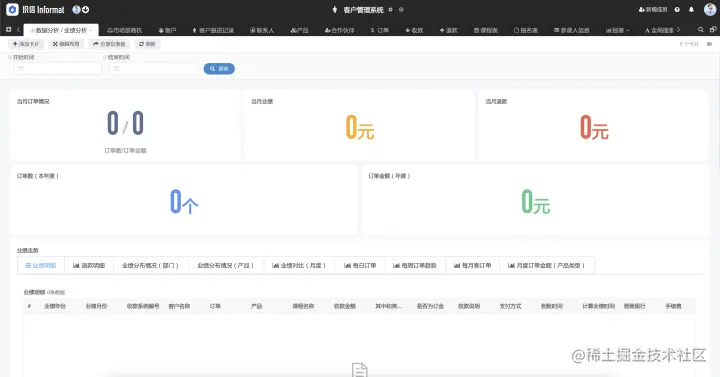Click the comment bubble icon below the tab bar
The width and height of the screenshot is (720, 377).
[x=709, y=44]
